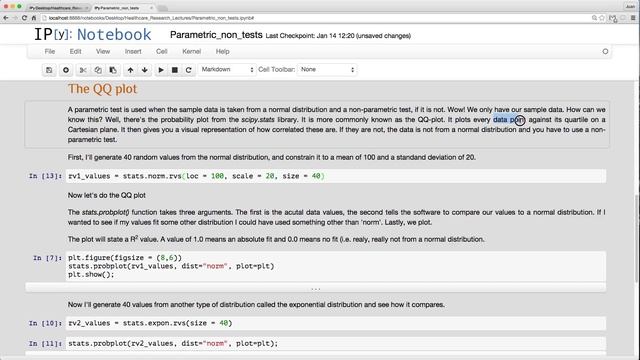The height and width of the screenshot is (360, 640).
Task: Go forward with the browser forward arrow
Action: [15, 18]
